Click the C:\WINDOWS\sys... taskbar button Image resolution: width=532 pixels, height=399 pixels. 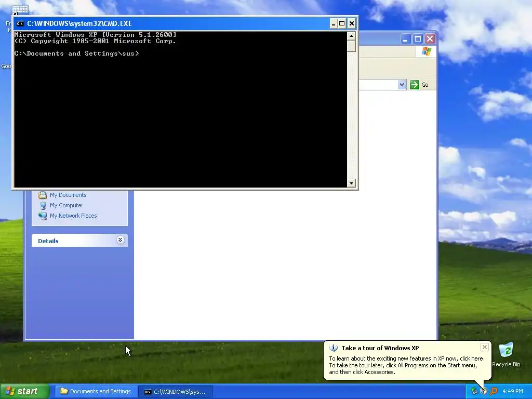click(176, 392)
